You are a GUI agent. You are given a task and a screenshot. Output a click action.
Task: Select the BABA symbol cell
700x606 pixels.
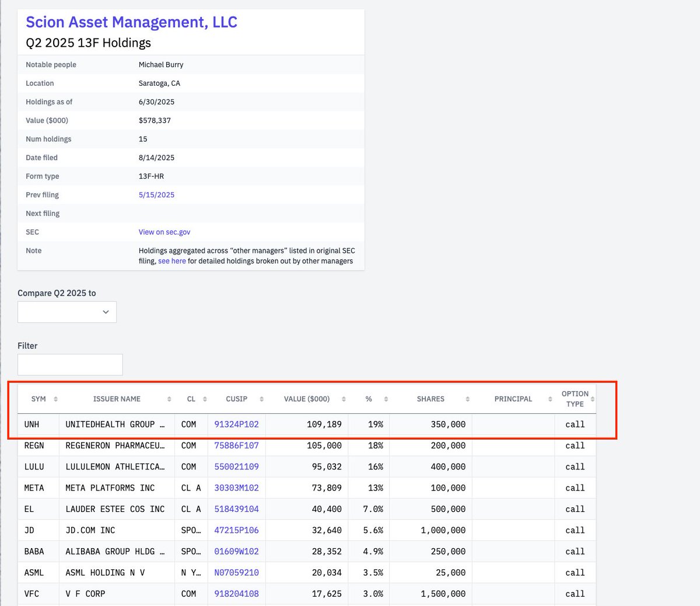tap(38, 551)
